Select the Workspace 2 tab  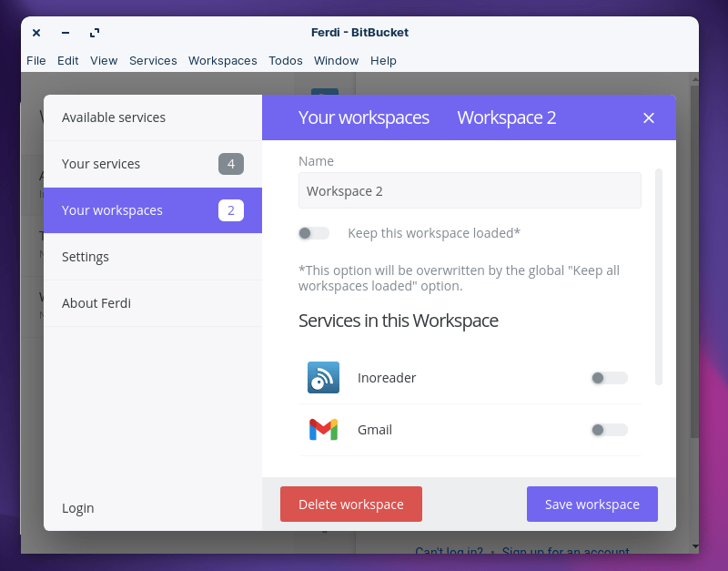coord(507,117)
